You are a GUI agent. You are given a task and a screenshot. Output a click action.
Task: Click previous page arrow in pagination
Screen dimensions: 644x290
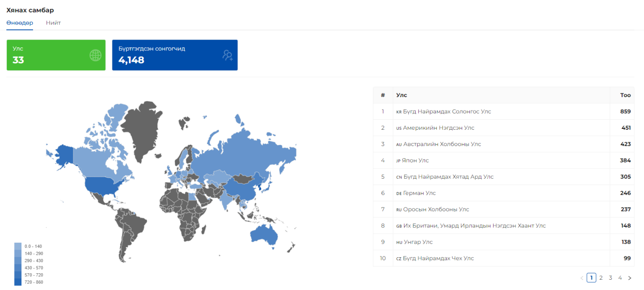coord(582,278)
